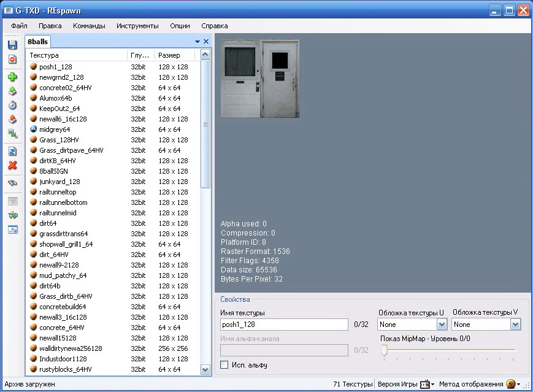Screen dimensions: 533x392
Task: Click the stopwatch icon in left toolbar
Action: click(x=12, y=106)
